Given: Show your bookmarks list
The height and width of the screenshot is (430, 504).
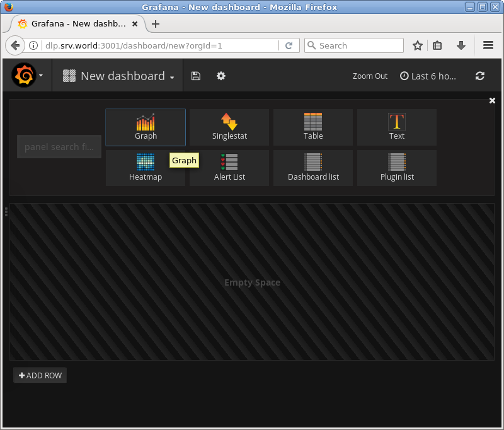Looking at the screenshot, I should click(x=437, y=45).
